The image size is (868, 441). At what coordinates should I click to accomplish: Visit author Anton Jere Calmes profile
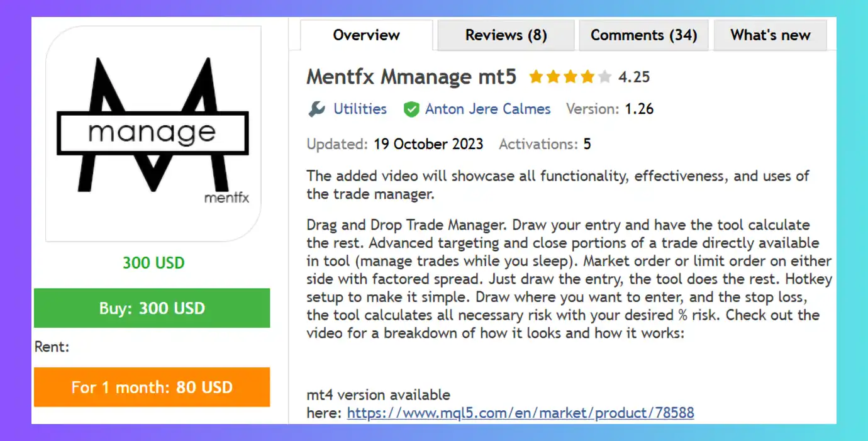(487, 109)
